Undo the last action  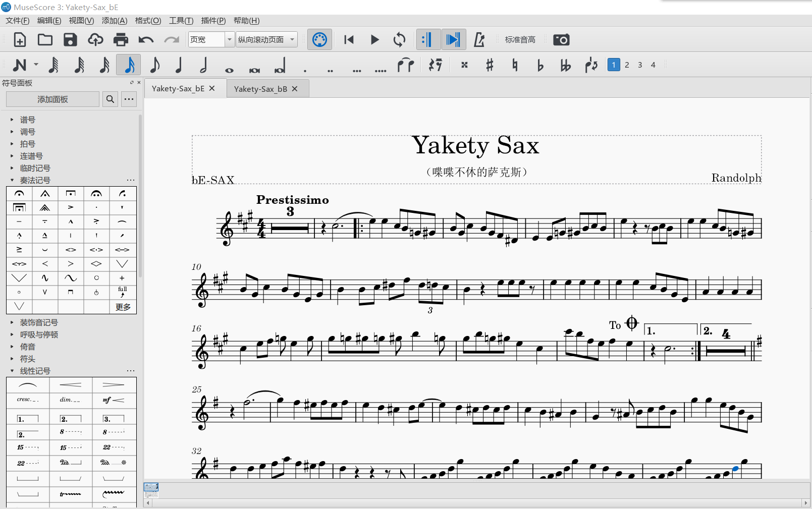click(146, 40)
